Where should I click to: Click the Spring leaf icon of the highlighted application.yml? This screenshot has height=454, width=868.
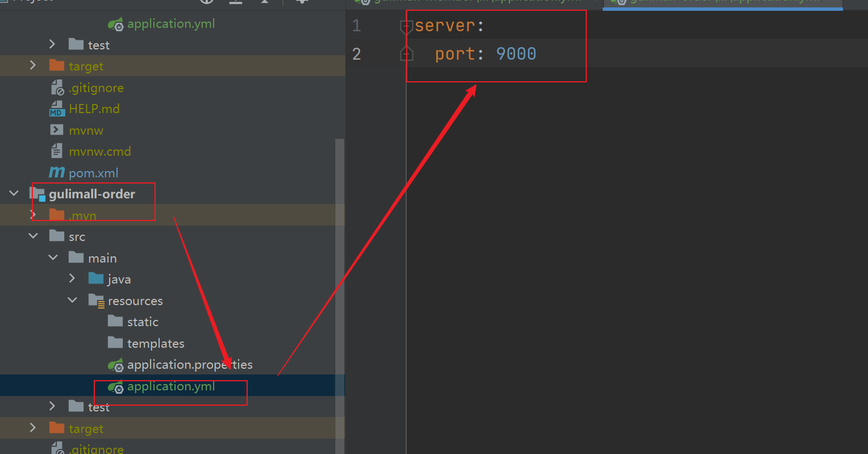[116, 388]
